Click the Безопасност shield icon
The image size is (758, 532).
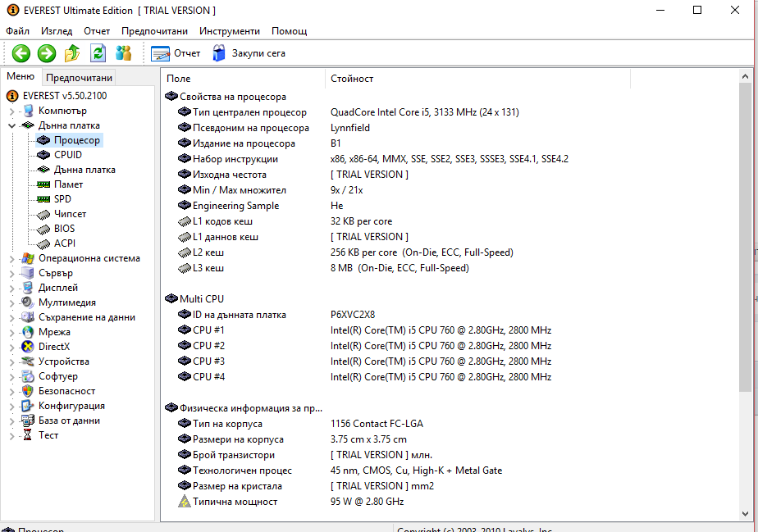click(x=28, y=391)
